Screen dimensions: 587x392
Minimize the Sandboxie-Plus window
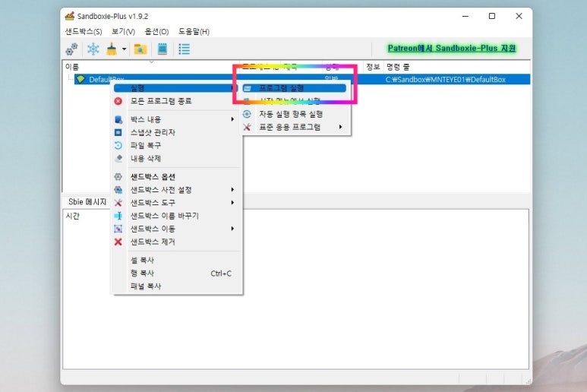coord(465,16)
